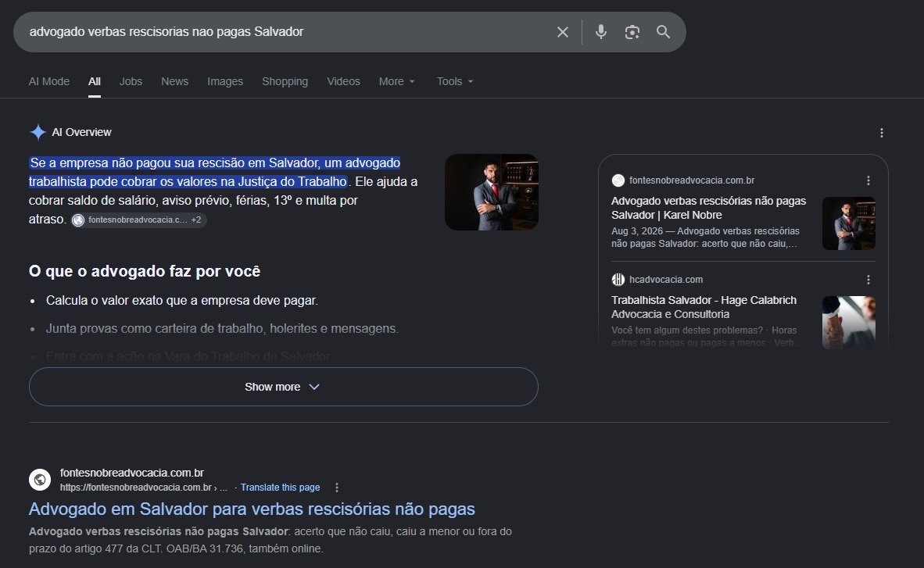
Task: Expand AI Overview with Show more
Action: 284,387
